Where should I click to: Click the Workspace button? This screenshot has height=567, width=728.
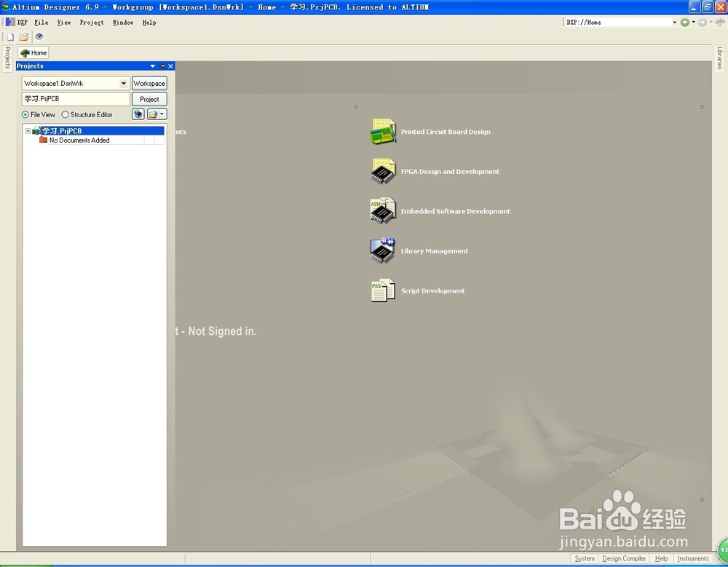[149, 84]
